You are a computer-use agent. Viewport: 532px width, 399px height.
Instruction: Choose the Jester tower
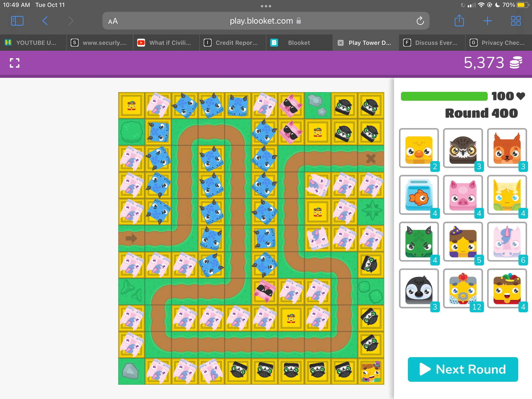tap(507, 289)
